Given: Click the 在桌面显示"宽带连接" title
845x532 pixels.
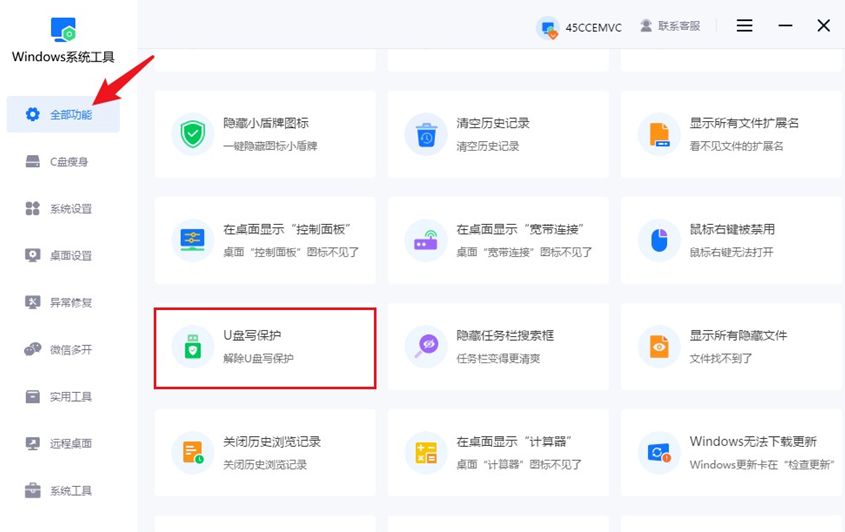Looking at the screenshot, I should (521, 229).
